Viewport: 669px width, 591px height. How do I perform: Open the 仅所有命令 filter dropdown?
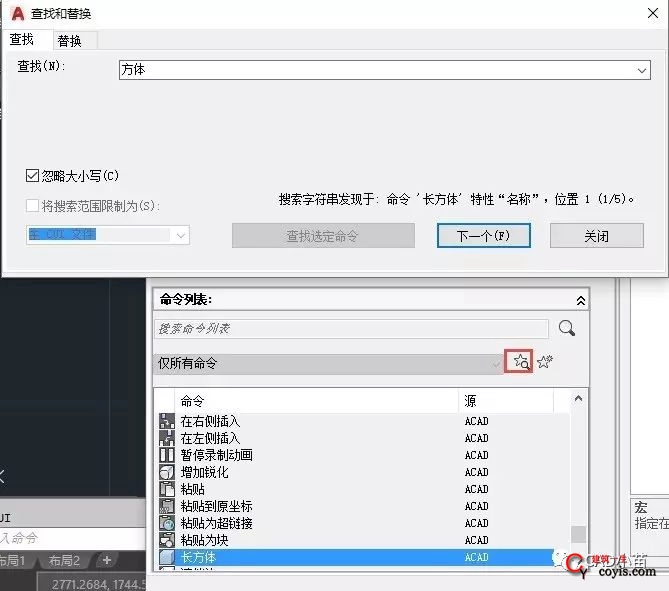coord(495,364)
